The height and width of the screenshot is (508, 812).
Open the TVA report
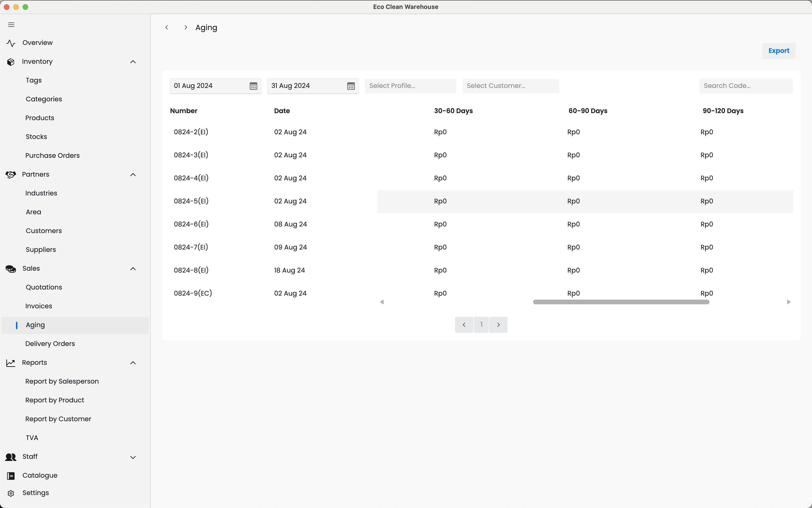pyautogui.click(x=32, y=438)
